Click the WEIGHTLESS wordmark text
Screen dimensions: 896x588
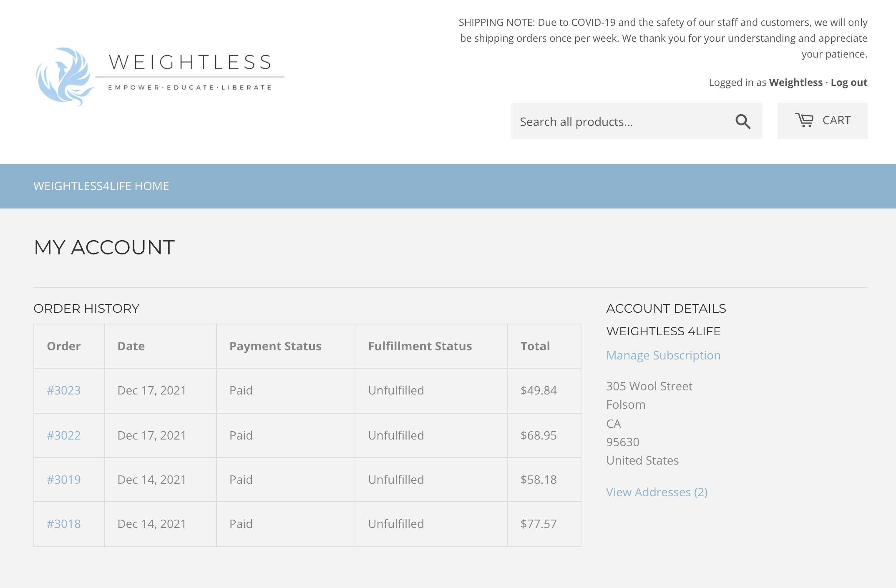(190, 63)
